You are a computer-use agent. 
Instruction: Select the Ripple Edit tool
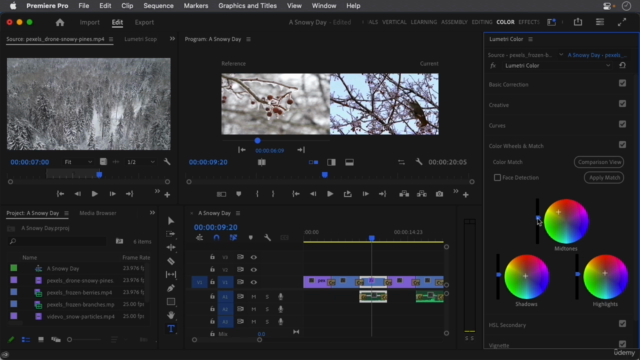[x=171, y=247]
